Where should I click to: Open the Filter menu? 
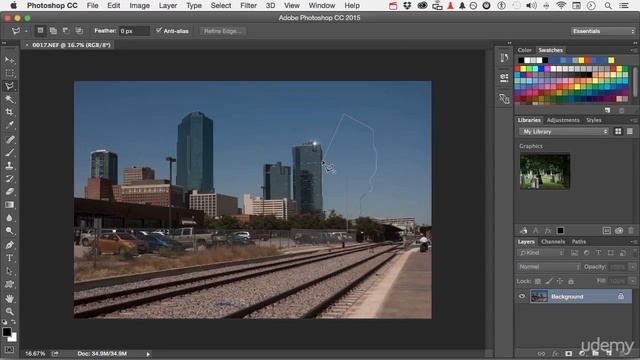coord(248,6)
